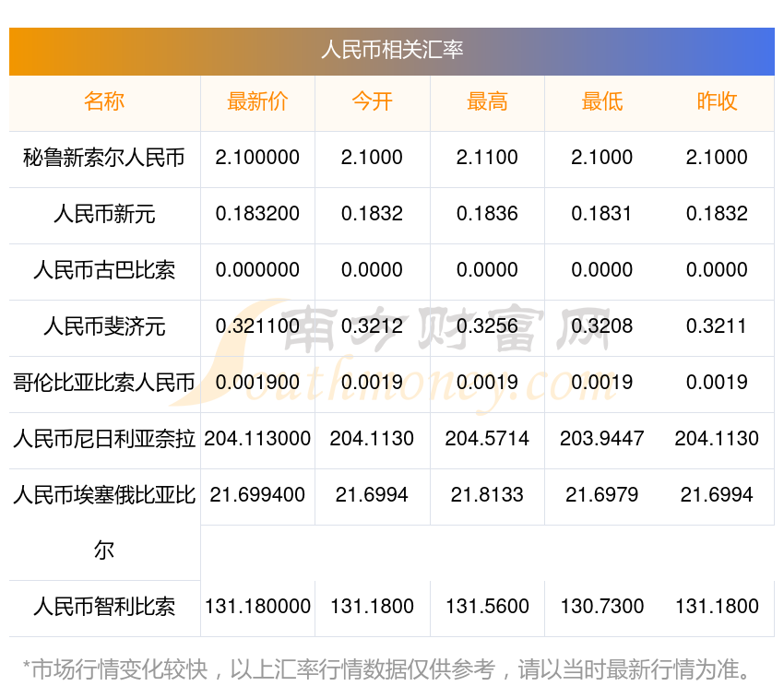Select the 人民币古巴比索 row label
784x698 pixels.
[x=104, y=270]
